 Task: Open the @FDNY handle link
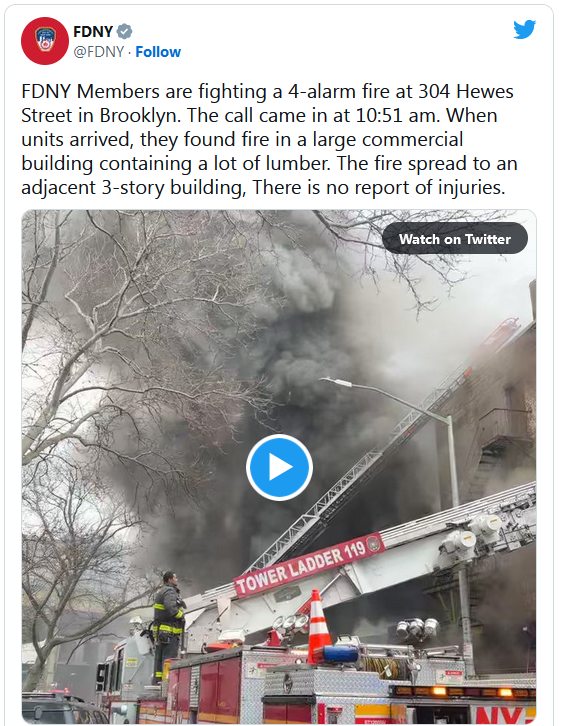pyautogui.click(x=99, y=52)
